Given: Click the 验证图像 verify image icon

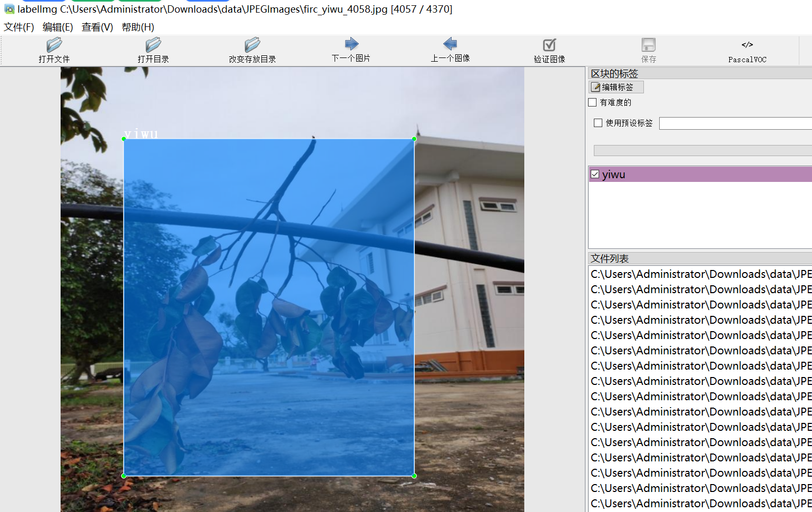Looking at the screenshot, I should (550, 45).
